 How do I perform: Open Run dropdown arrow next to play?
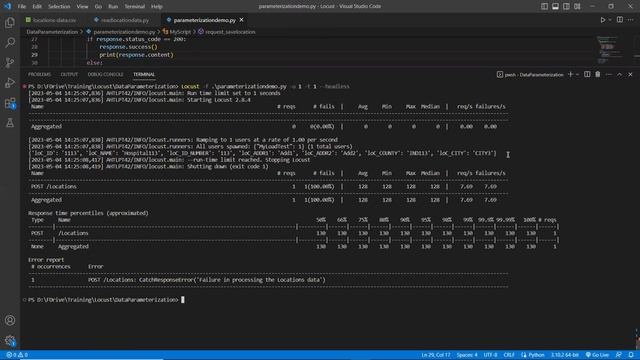610,20
